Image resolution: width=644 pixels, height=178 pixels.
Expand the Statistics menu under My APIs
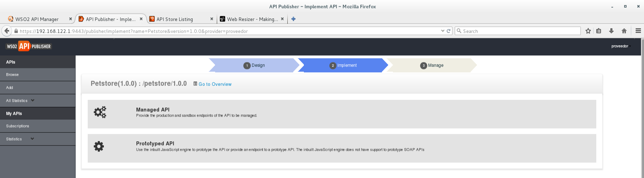point(32,139)
